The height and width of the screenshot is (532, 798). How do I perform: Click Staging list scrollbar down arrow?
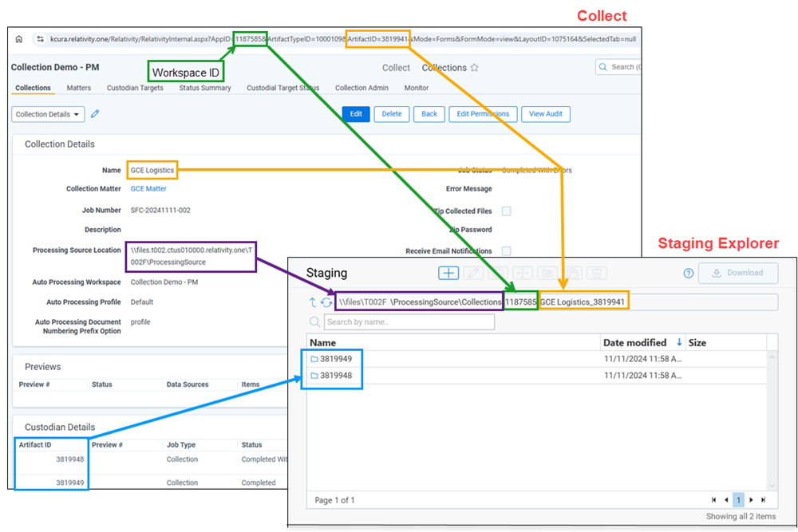772,485
